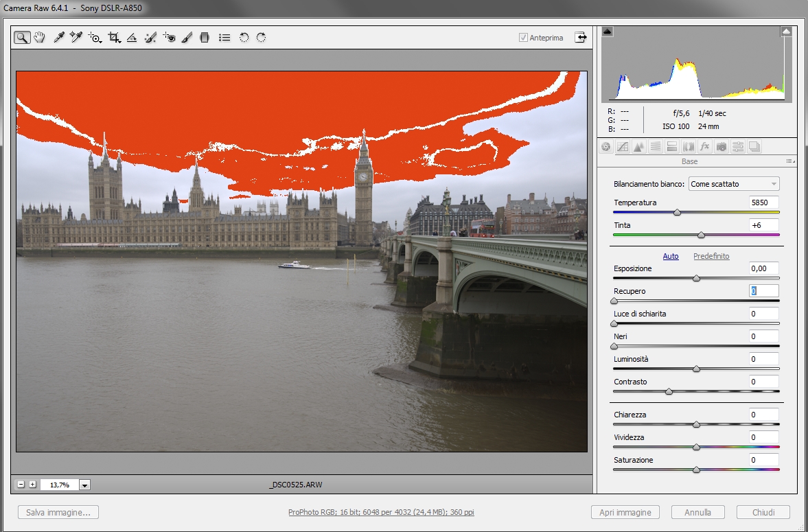Toggle full screen mode icon
Screen dimensions: 808x532
pyautogui.click(x=581, y=38)
